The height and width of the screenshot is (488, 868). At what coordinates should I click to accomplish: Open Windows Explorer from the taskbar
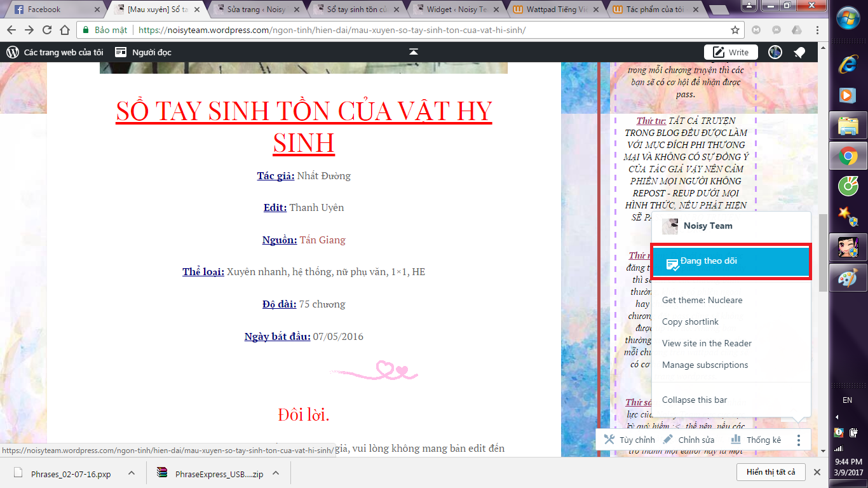848,125
